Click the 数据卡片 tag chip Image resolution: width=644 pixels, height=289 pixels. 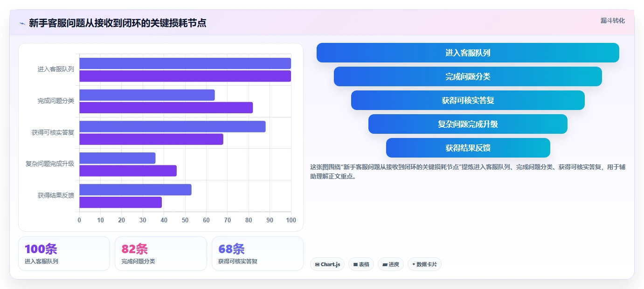click(x=424, y=264)
